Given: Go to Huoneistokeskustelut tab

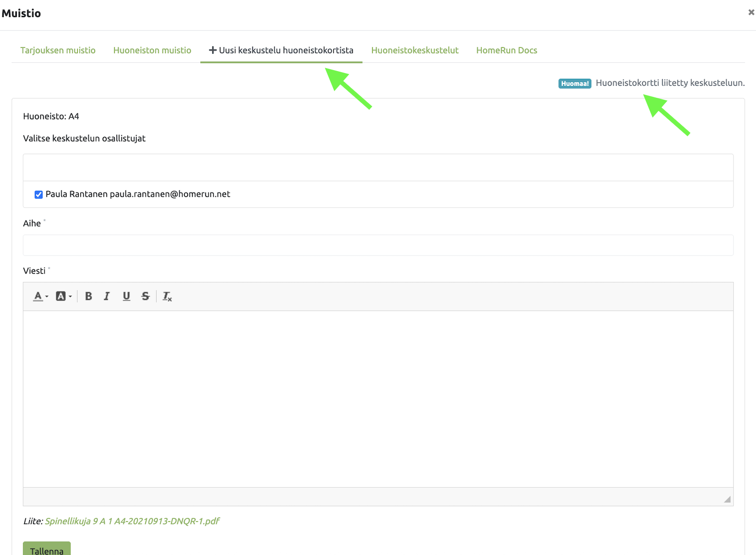Looking at the screenshot, I should point(414,50).
